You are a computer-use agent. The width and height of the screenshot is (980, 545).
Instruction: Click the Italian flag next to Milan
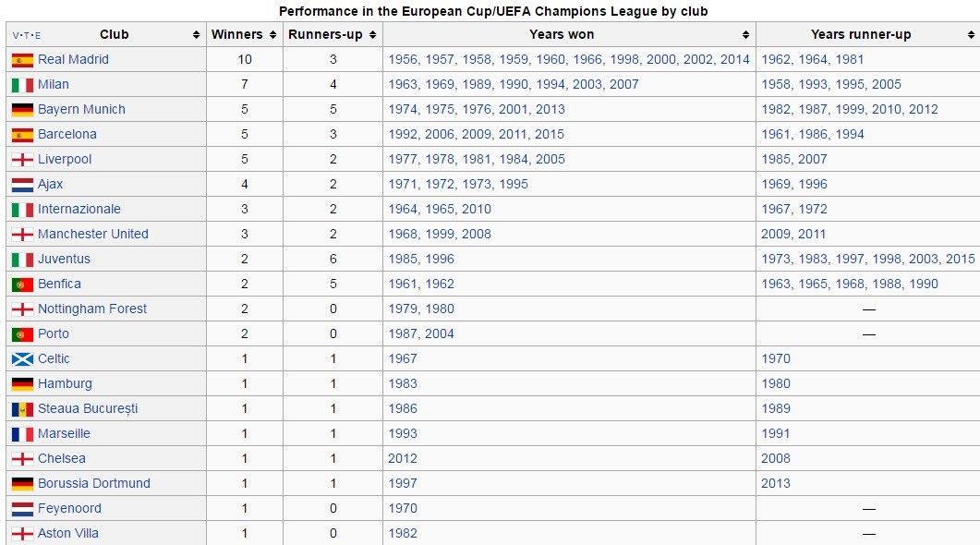coord(22,85)
